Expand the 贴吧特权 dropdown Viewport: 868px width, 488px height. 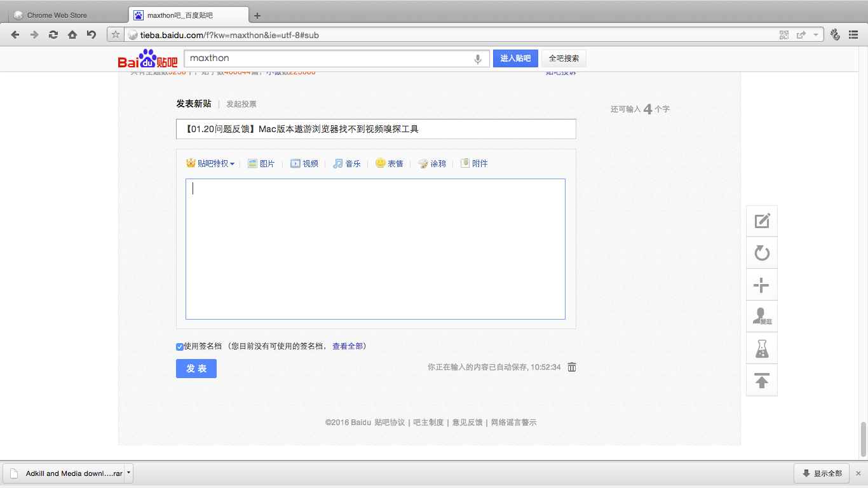pyautogui.click(x=210, y=163)
